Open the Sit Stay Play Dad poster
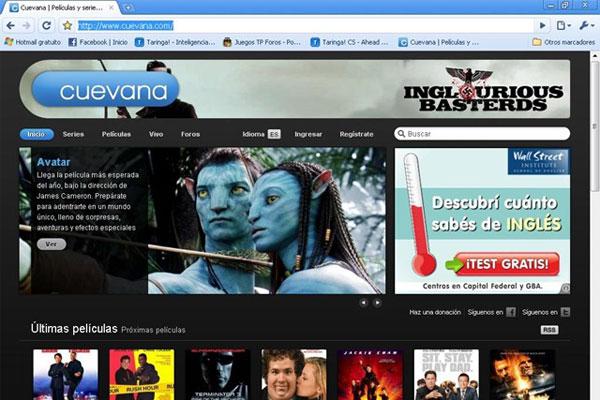600x400 pixels. click(446, 374)
